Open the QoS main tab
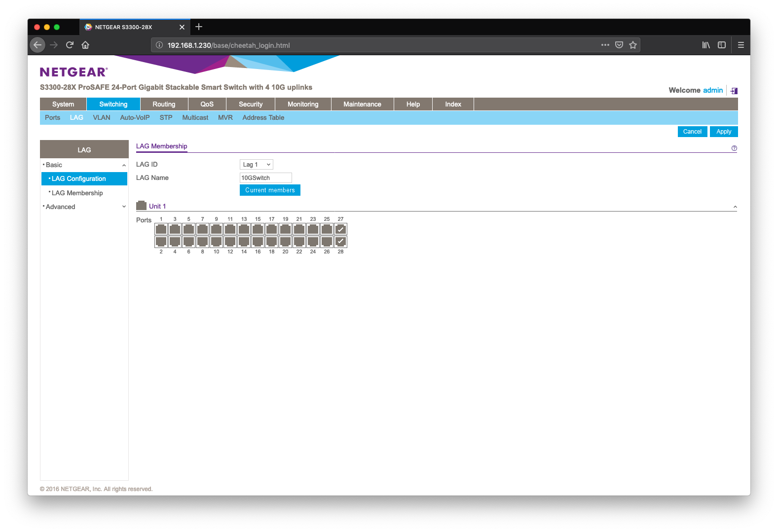778x532 pixels. tap(207, 104)
